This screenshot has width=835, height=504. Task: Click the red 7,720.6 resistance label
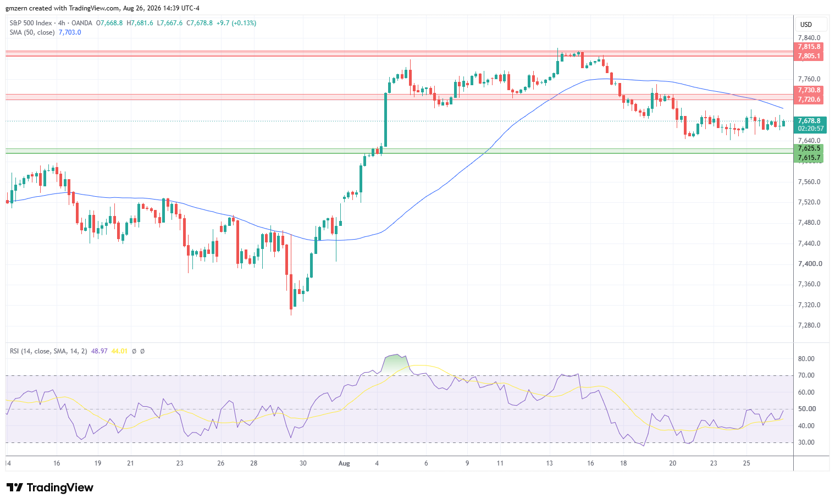[x=809, y=99]
